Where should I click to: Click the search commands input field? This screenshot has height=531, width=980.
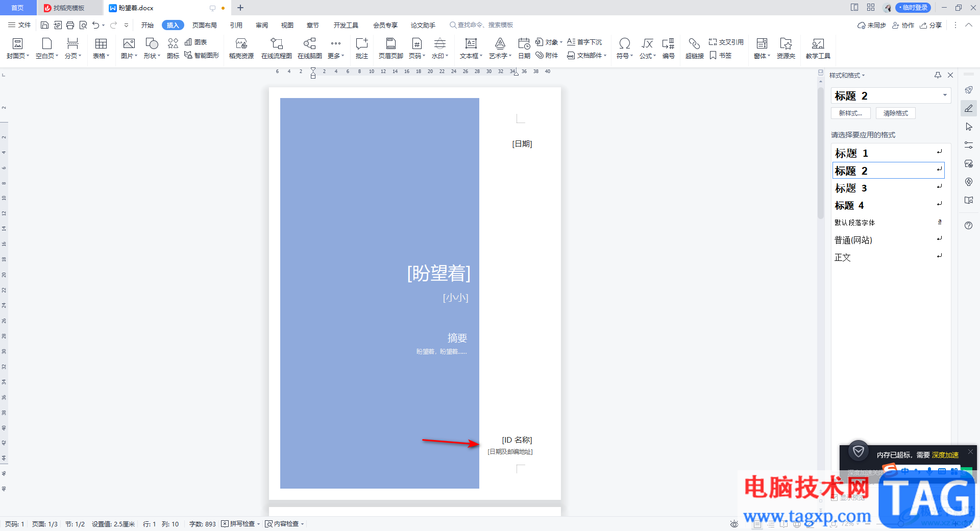click(x=485, y=25)
